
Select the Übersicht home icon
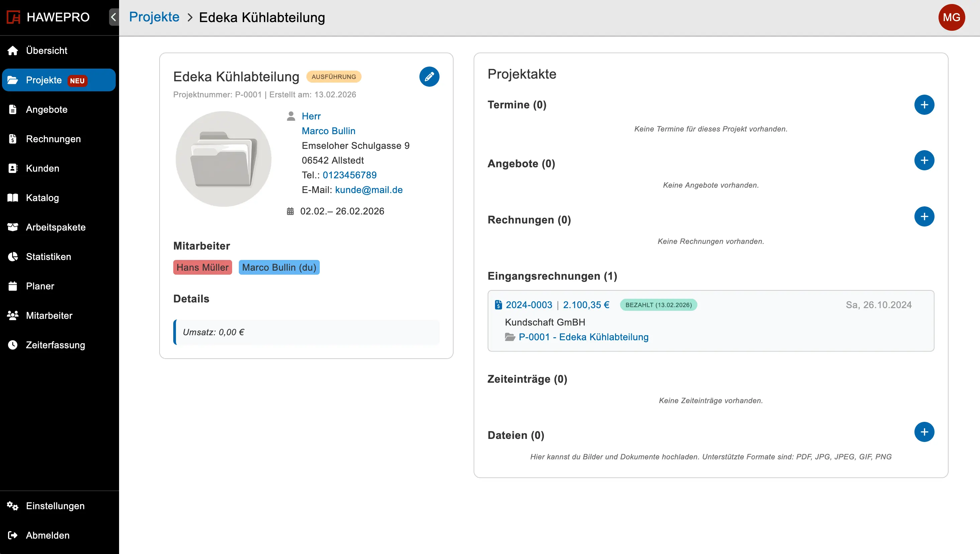[13, 50]
